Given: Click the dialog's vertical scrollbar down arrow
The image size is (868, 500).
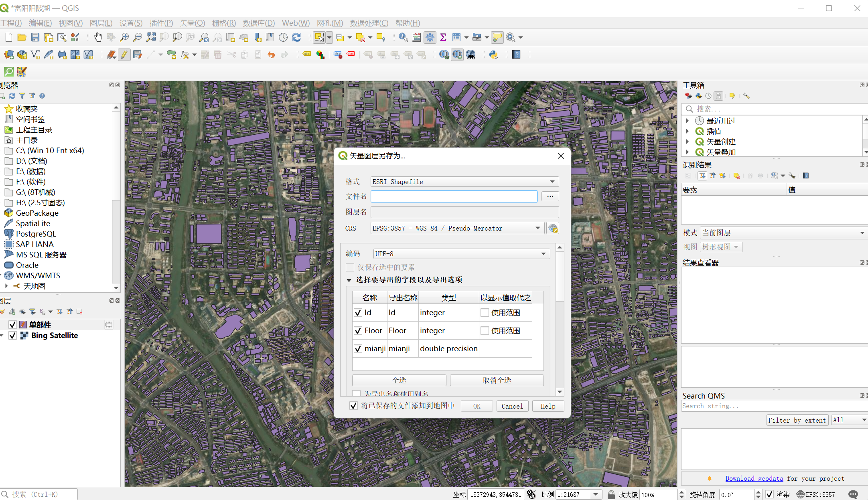Looking at the screenshot, I should coord(560,392).
